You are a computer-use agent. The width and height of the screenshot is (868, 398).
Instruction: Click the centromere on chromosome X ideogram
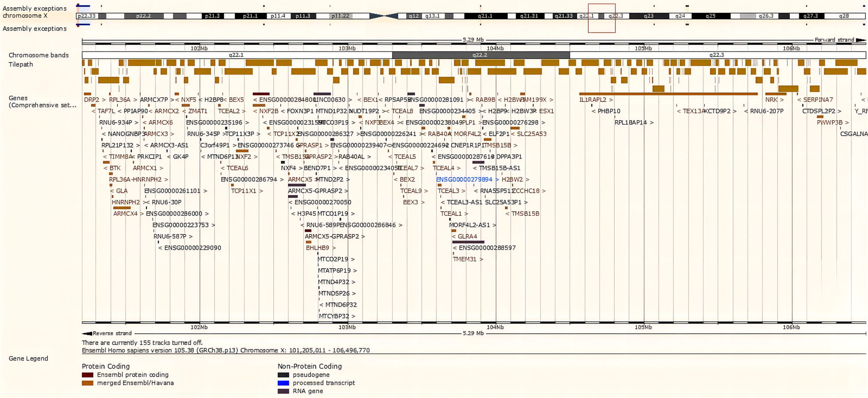[x=384, y=16]
